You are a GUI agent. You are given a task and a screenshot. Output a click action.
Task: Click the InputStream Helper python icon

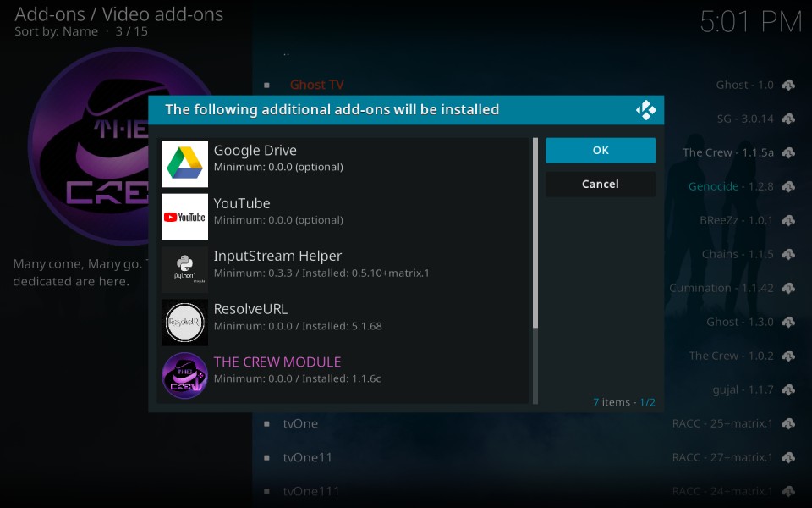click(x=185, y=269)
